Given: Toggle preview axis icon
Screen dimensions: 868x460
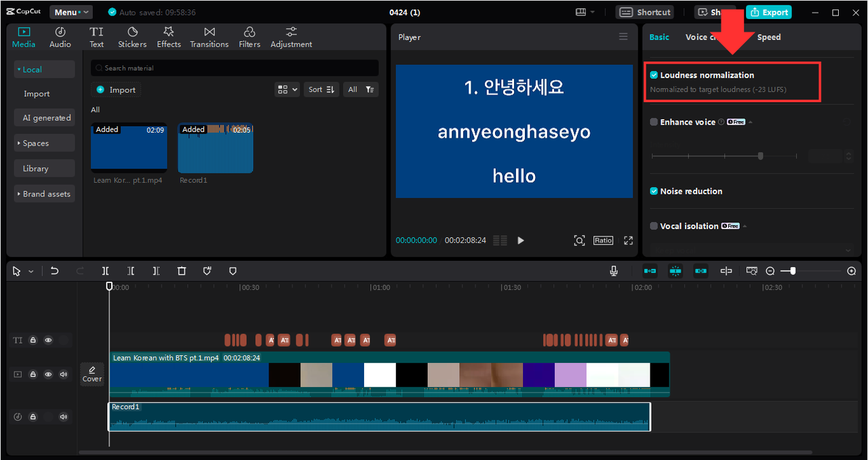Looking at the screenshot, I should [x=726, y=271].
